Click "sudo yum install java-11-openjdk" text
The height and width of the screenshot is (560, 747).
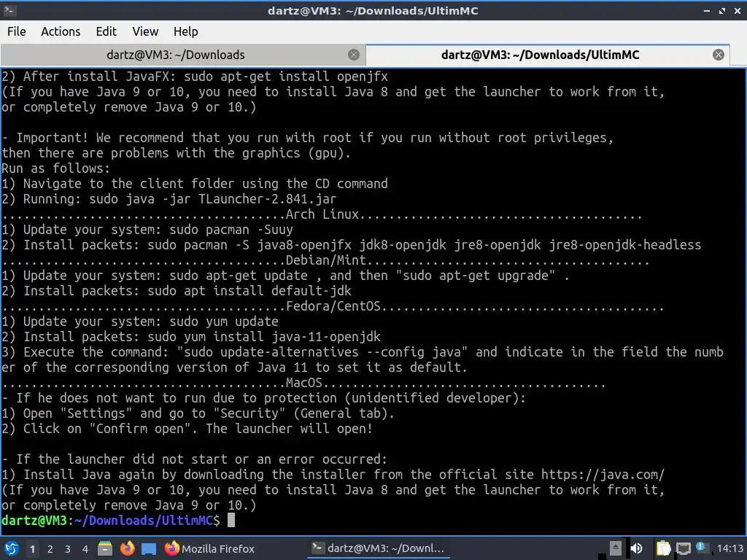264,337
